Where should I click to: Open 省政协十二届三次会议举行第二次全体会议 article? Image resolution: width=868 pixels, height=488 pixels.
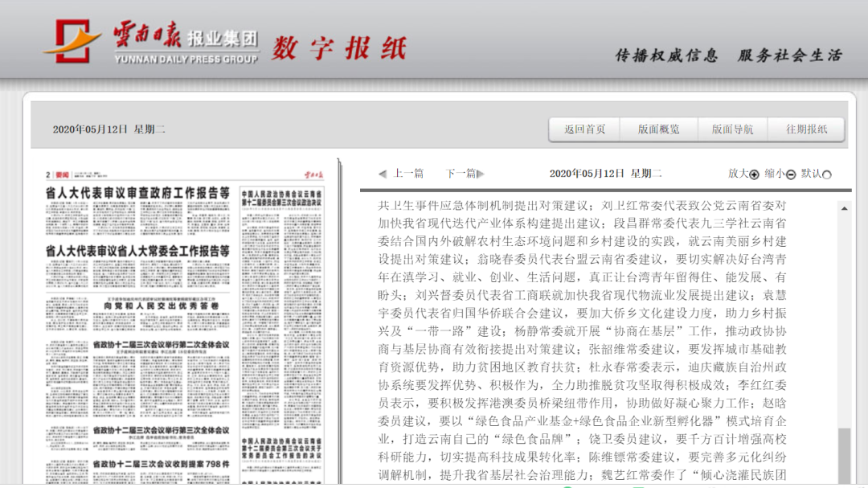tap(161, 345)
